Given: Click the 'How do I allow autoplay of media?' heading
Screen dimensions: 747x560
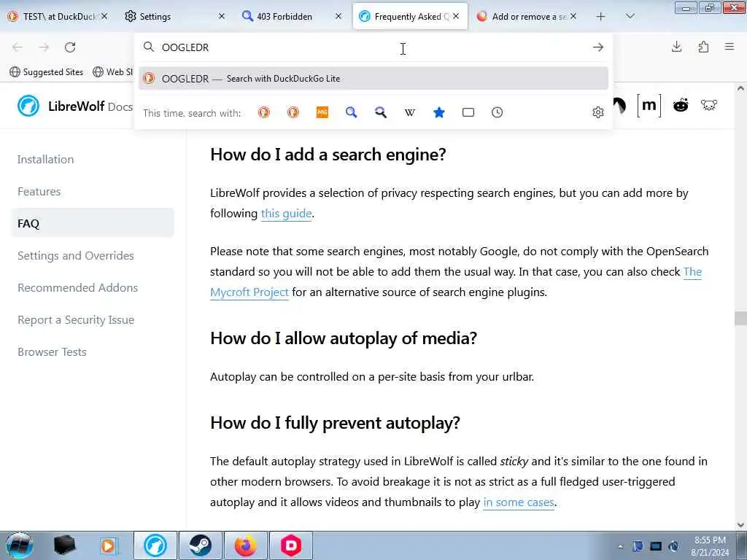Looking at the screenshot, I should coord(344,338).
